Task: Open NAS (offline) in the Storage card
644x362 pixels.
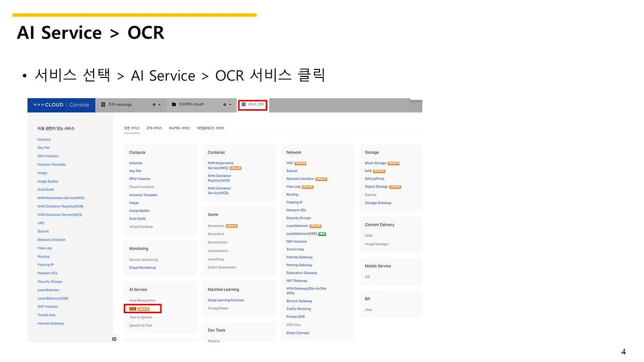Action: pyautogui.click(x=375, y=178)
